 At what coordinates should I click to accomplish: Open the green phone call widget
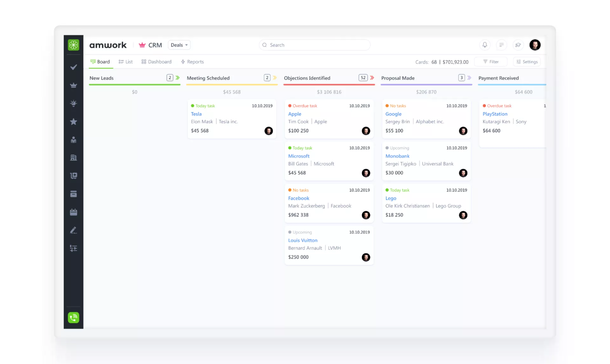tap(73, 317)
